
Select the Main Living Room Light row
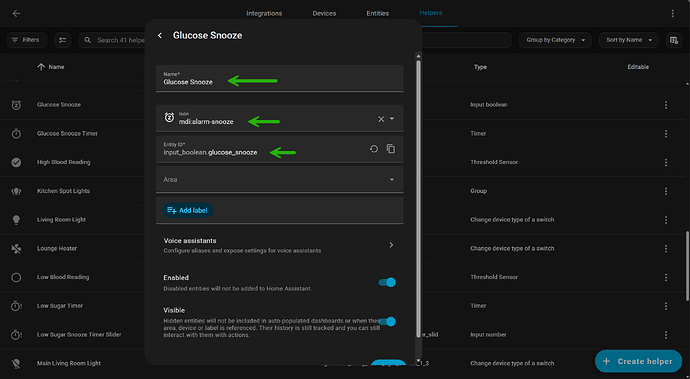69,363
